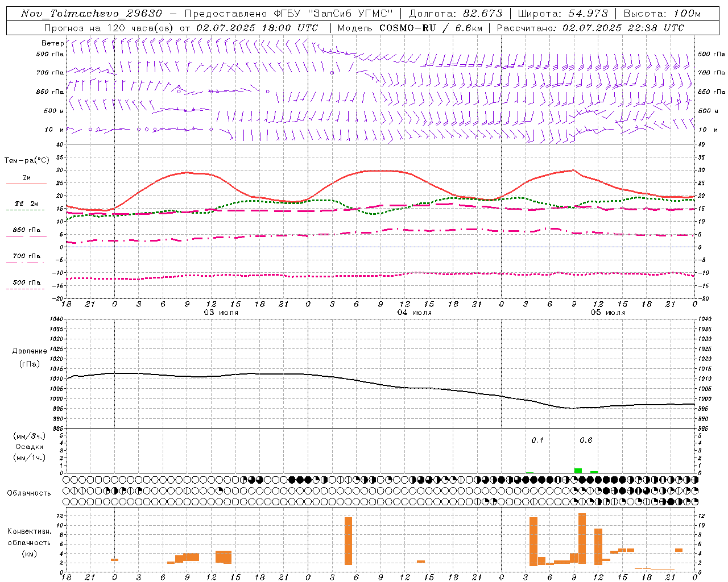The width and height of the screenshot is (728, 582).
Task: Click the 'Облачность' cloudiness label
Action: pos(29,493)
